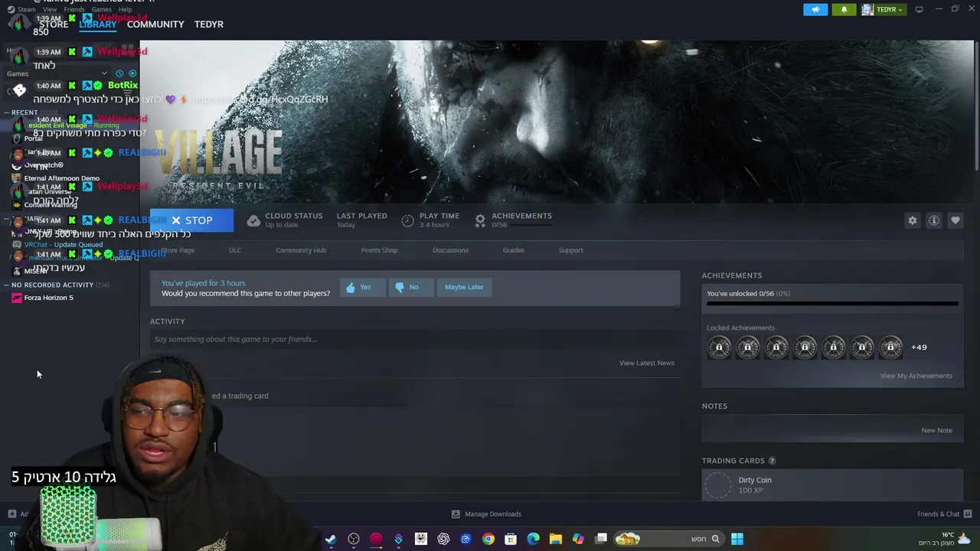The image size is (980, 551).
Task: Create a New Note
Action: [x=936, y=430]
